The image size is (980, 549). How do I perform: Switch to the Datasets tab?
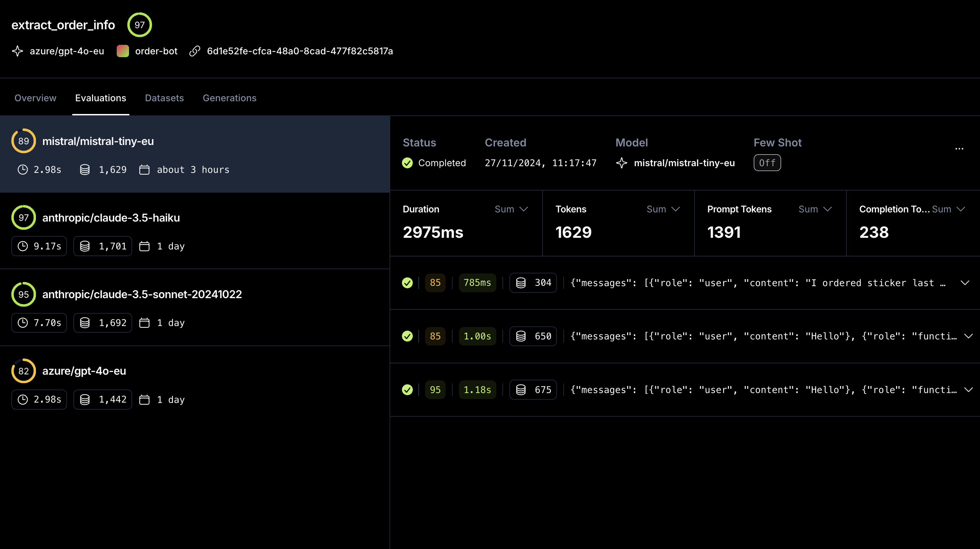pos(164,98)
